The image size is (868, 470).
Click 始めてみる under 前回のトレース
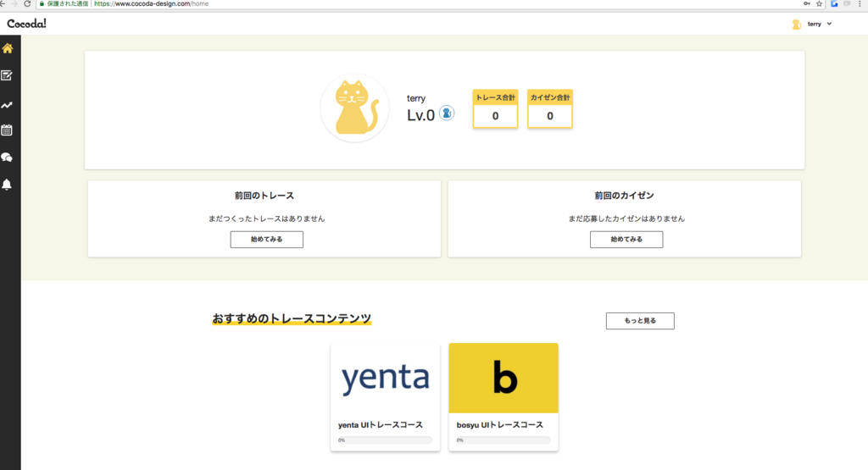pos(267,240)
